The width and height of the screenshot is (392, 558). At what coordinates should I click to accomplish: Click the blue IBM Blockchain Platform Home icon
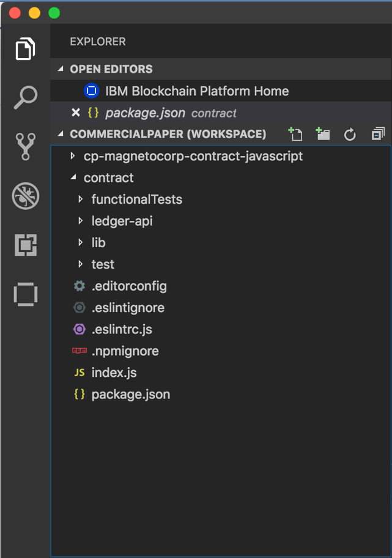[x=91, y=91]
